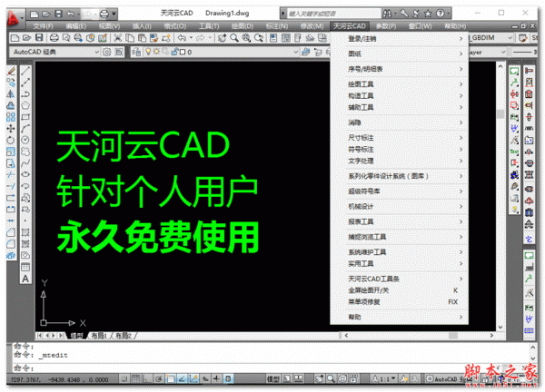
Task: Select the Circle tool in draw toolbar
Action: click(25, 140)
